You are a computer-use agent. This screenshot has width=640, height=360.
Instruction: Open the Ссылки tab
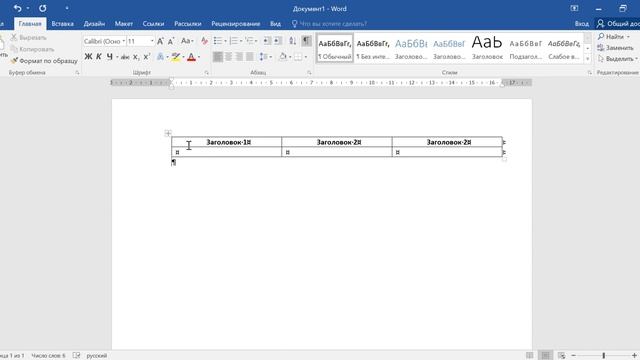coord(153,24)
